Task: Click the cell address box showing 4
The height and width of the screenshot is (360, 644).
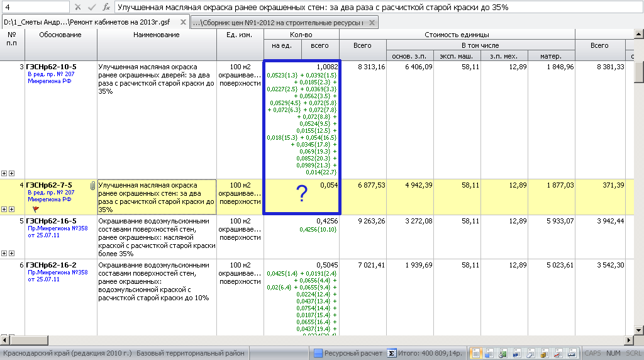Action: [x=35, y=7]
